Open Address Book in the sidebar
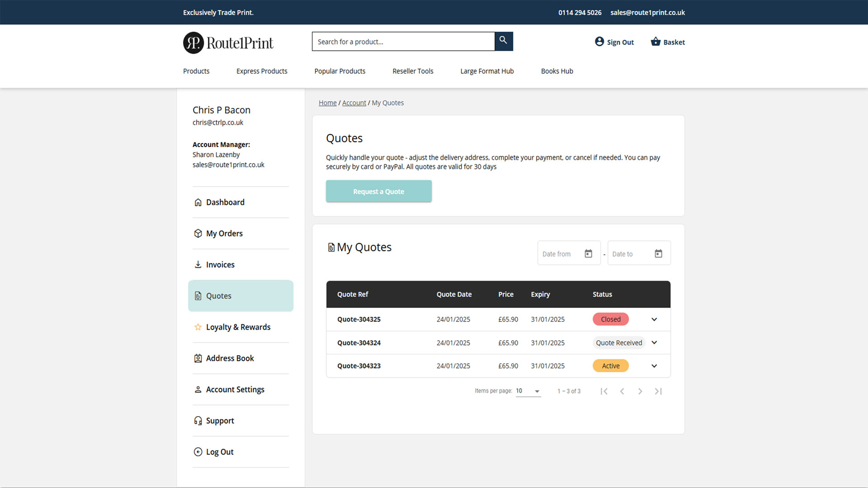This screenshot has width=868, height=488. pyautogui.click(x=241, y=358)
